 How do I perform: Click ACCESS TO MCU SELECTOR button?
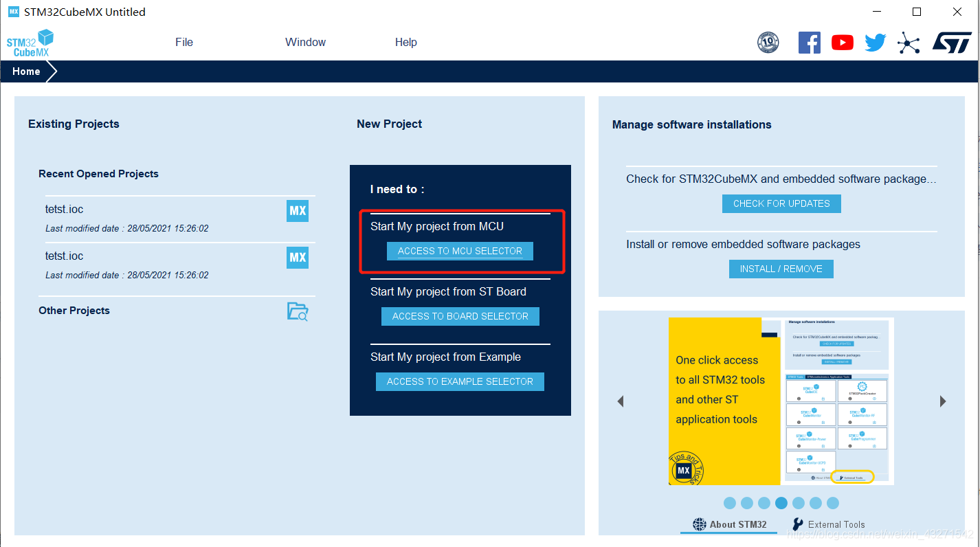click(x=460, y=251)
